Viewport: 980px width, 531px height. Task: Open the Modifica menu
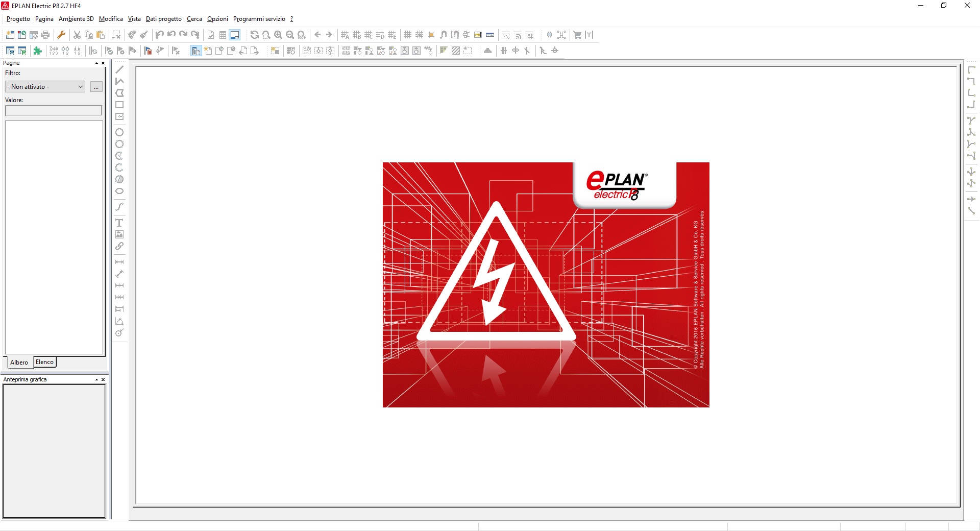111,19
